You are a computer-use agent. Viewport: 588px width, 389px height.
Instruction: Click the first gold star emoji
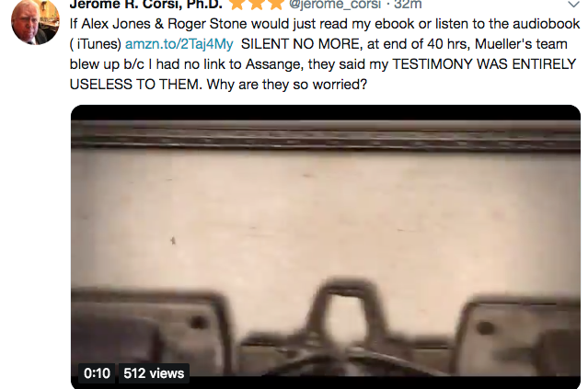click(237, 4)
